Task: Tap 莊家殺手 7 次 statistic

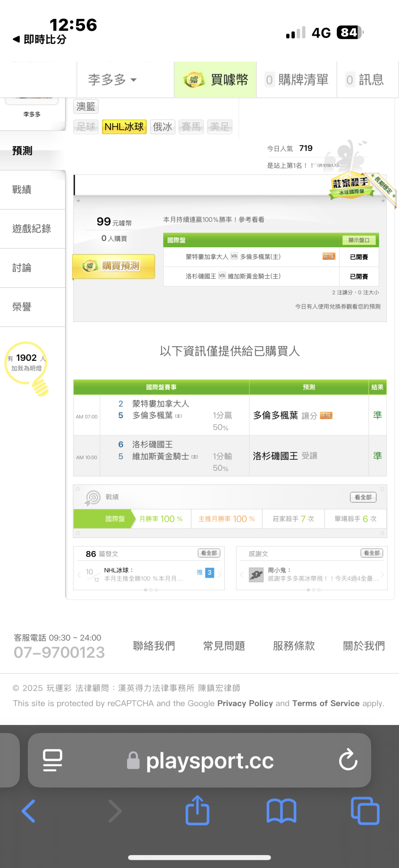Action: pyautogui.click(x=293, y=519)
